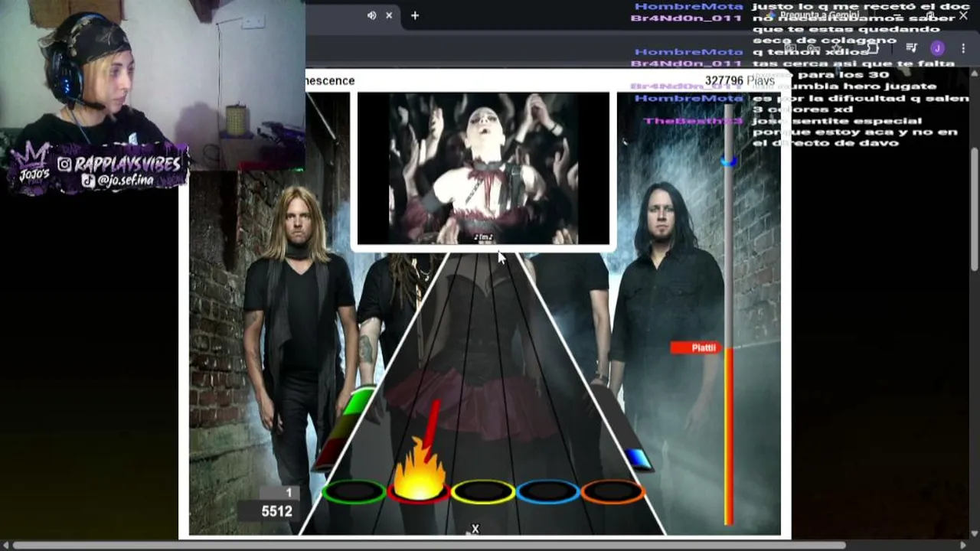This screenshot has height=551, width=980.
Task: Click the scroll-down arrow of vertical scrollbar
Action: (975, 533)
